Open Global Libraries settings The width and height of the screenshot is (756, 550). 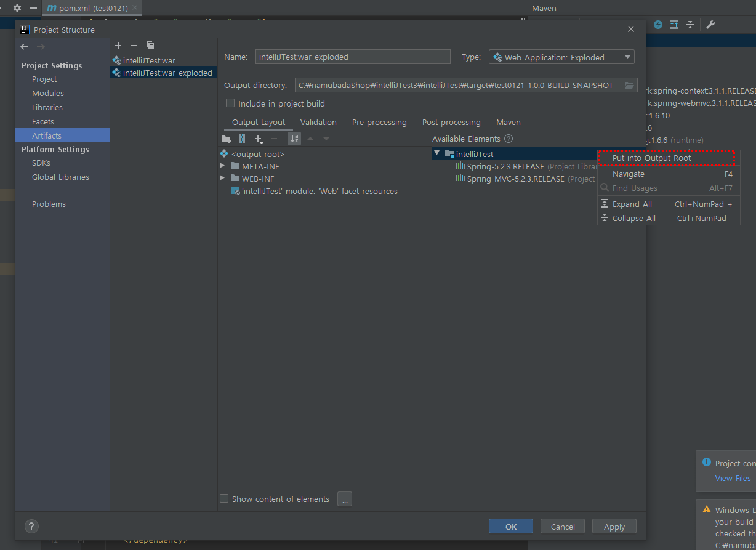pyautogui.click(x=60, y=177)
